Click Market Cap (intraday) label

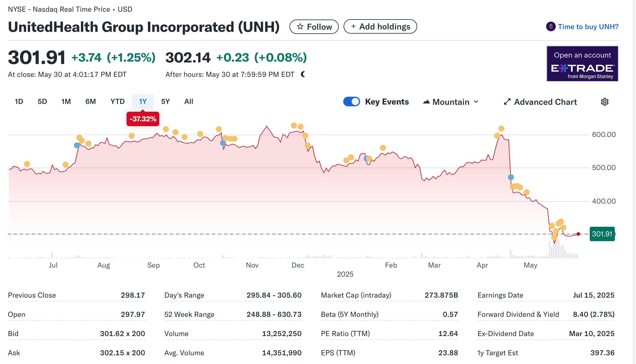point(356,295)
